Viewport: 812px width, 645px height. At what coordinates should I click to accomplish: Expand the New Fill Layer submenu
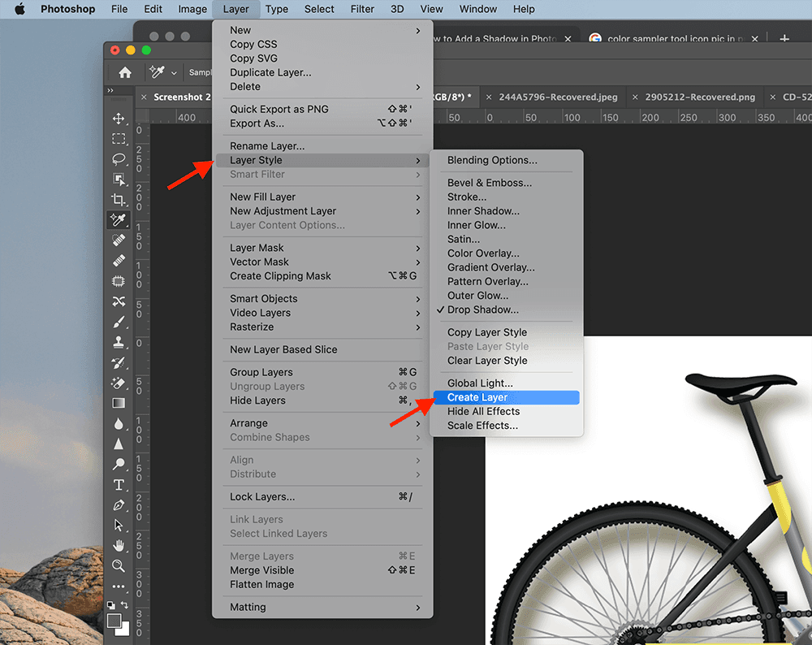click(x=322, y=197)
